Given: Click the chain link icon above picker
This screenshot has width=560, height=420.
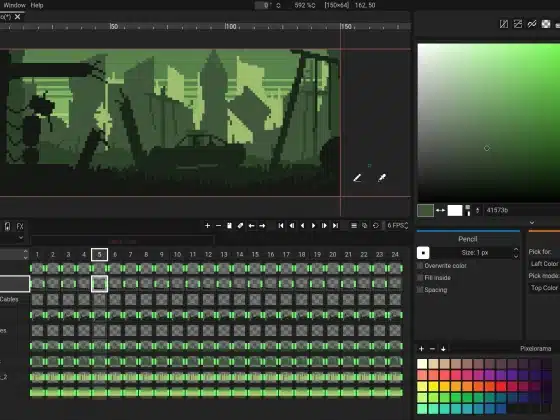Looking at the screenshot, I should pyautogui.click(x=532, y=24).
